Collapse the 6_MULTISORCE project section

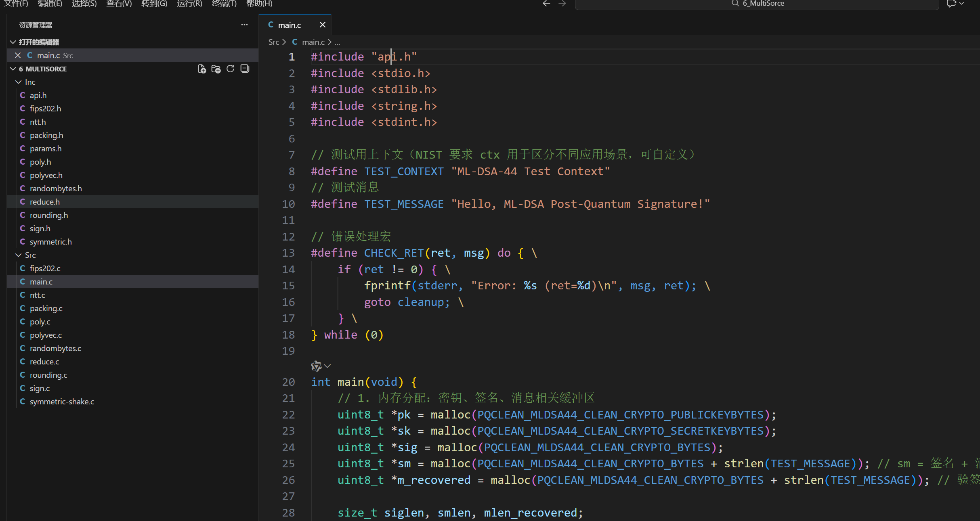[13, 69]
